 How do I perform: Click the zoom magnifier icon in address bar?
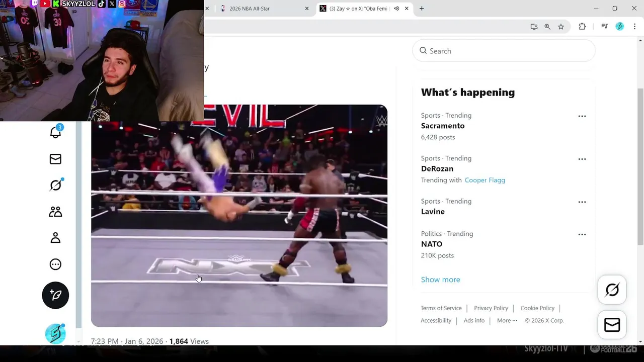tap(547, 27)
